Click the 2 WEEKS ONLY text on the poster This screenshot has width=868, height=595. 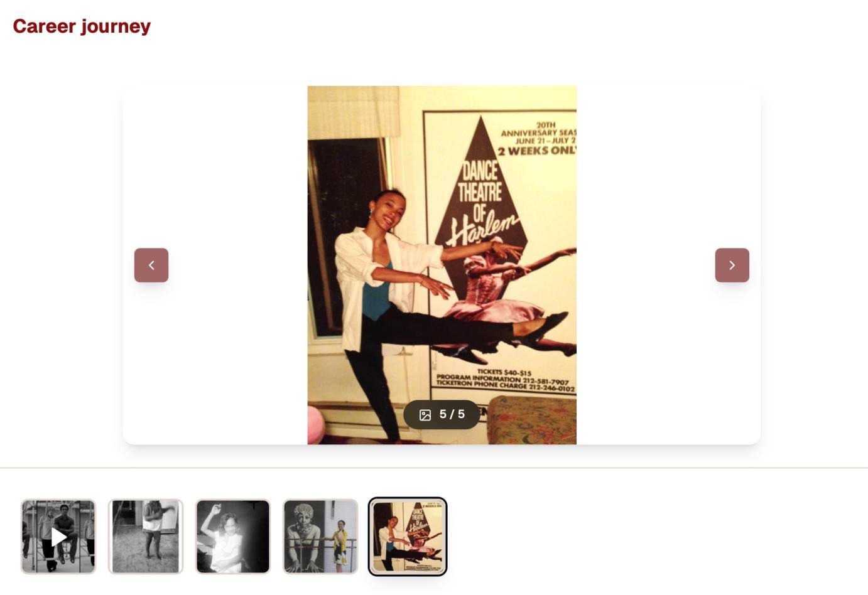537,151
